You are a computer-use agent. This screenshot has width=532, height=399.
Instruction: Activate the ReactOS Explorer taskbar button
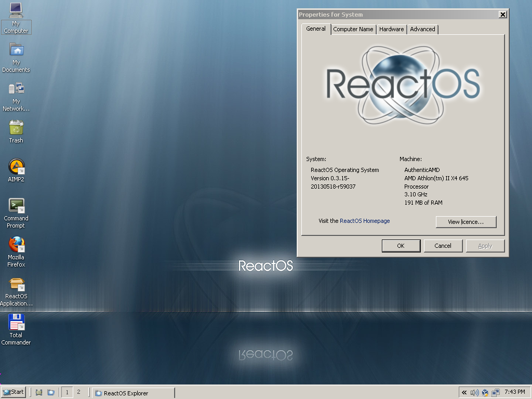[134, 393]
